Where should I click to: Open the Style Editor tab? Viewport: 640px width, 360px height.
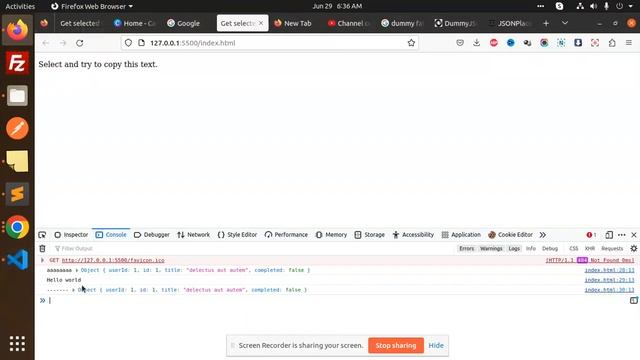(x=237, y=235)
